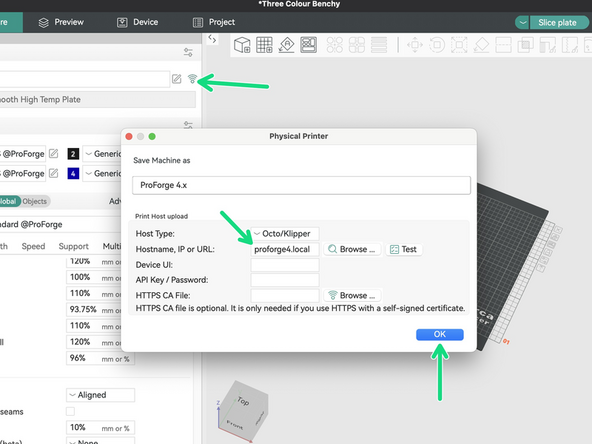The height and width of the screenshot is (444, 592).
Task: Open first @ProForge filament preset dropdown
Action: pyautogui.click(x=23, y=154)
